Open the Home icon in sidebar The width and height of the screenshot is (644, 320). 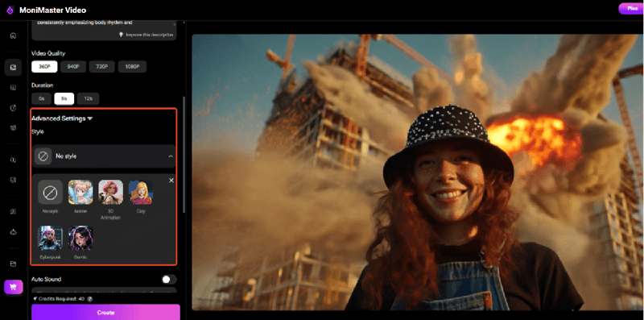pyautogui.click(x=13, y=35)
